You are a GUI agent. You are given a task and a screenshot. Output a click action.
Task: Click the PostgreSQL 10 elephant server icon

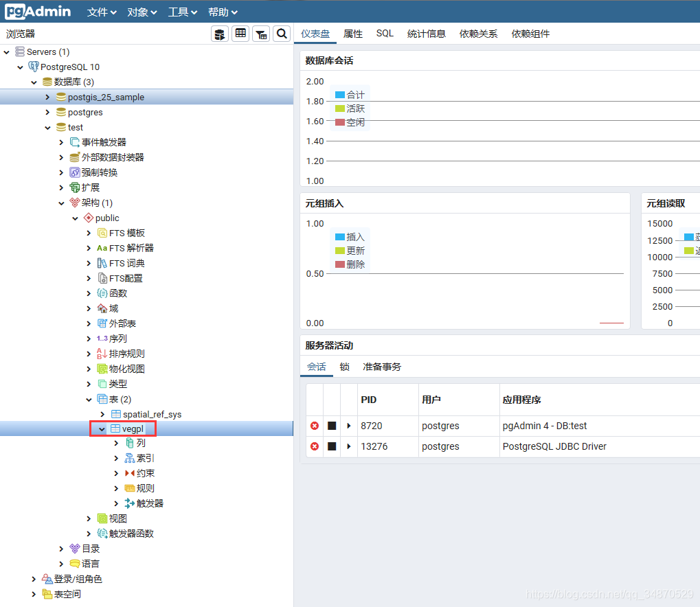[34, 67]
